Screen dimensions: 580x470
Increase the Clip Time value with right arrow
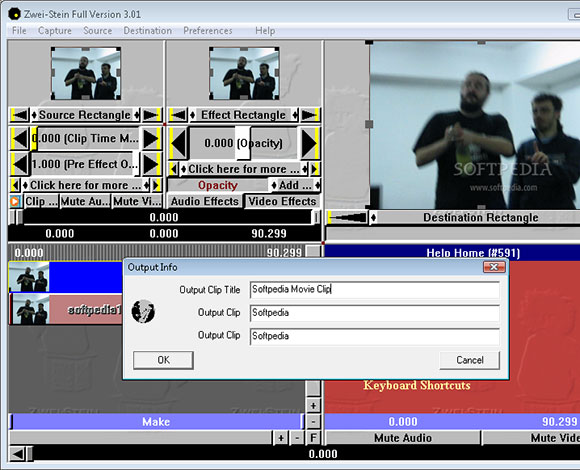pyautogui.click(x=151, y=139)
